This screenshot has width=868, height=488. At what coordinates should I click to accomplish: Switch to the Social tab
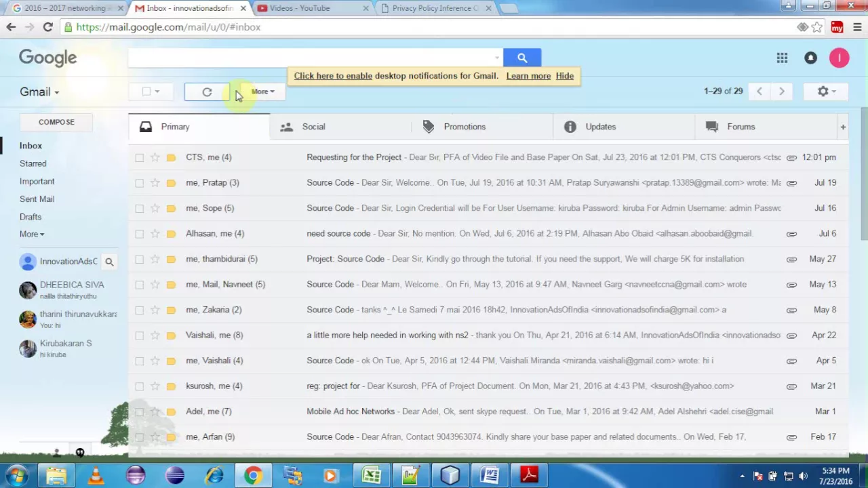(x=340, y=127)
